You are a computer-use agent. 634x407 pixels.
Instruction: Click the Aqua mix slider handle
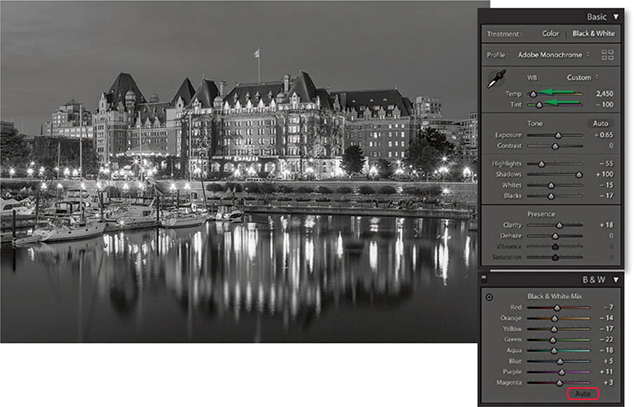pos(554,351)
